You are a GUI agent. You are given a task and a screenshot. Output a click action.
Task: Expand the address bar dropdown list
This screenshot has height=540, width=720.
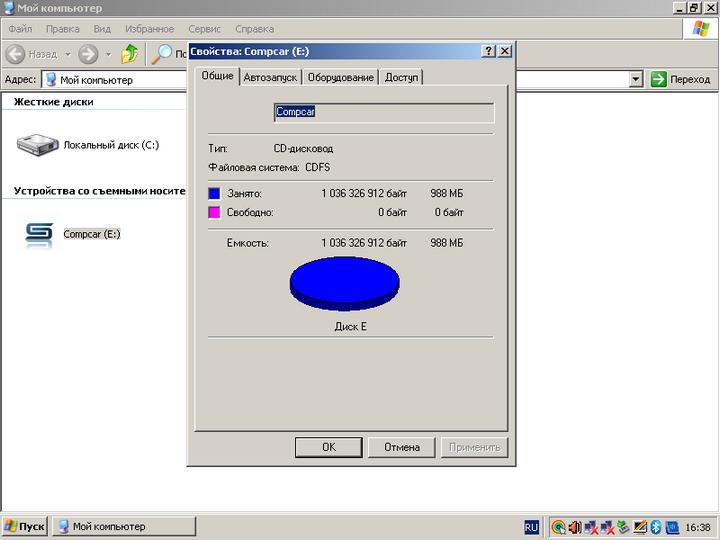click(636, 80)
